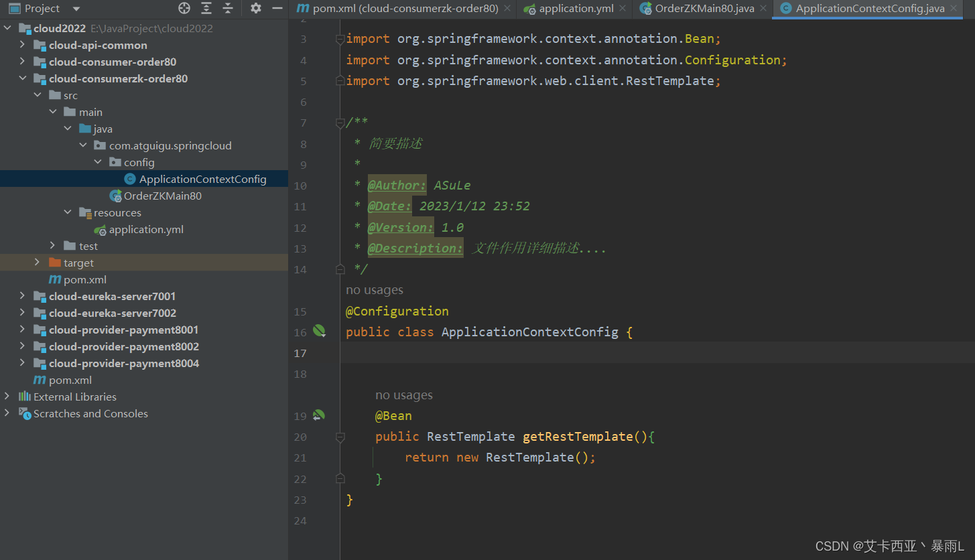Viewport: 975px width, 560px height.
Task: Expand cloud-provider-payment8004 module
Action: point(22,363)
